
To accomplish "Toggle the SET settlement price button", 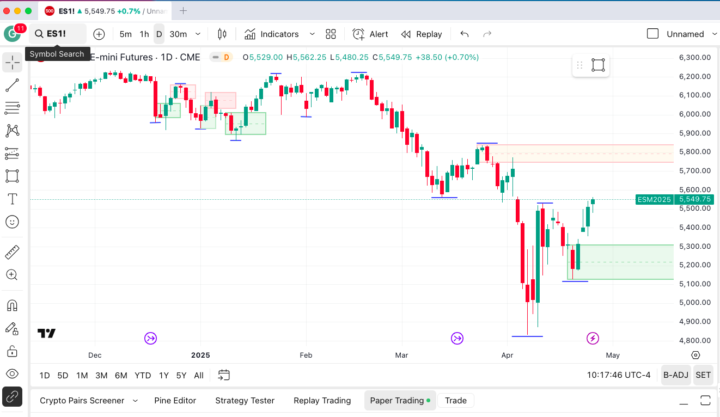I will pos(703,375).
